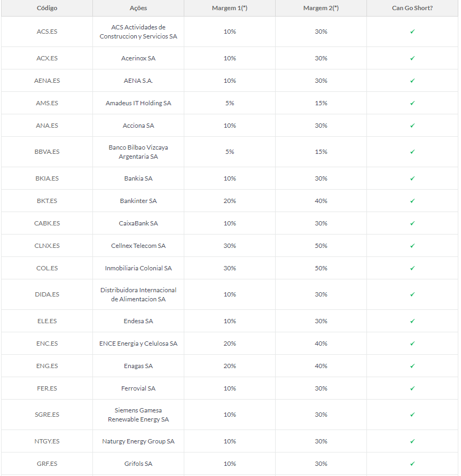This screenshot has width=461, height=476.
Task: Click Inmobiliaria Colonial SA's 50% margin value
Action: pyautogui.click(x=321, y=268)
